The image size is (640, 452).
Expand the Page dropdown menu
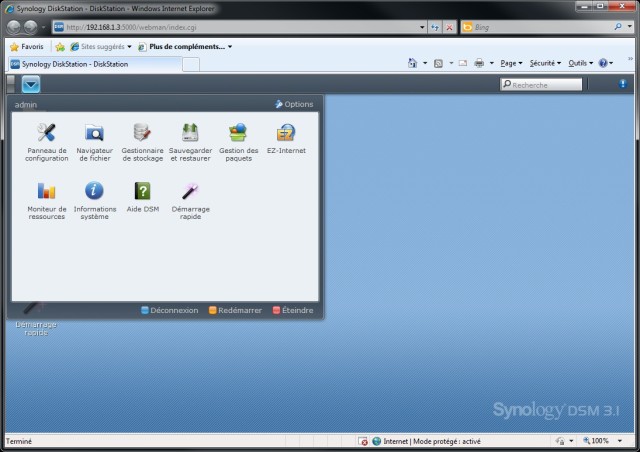point(511,63)
